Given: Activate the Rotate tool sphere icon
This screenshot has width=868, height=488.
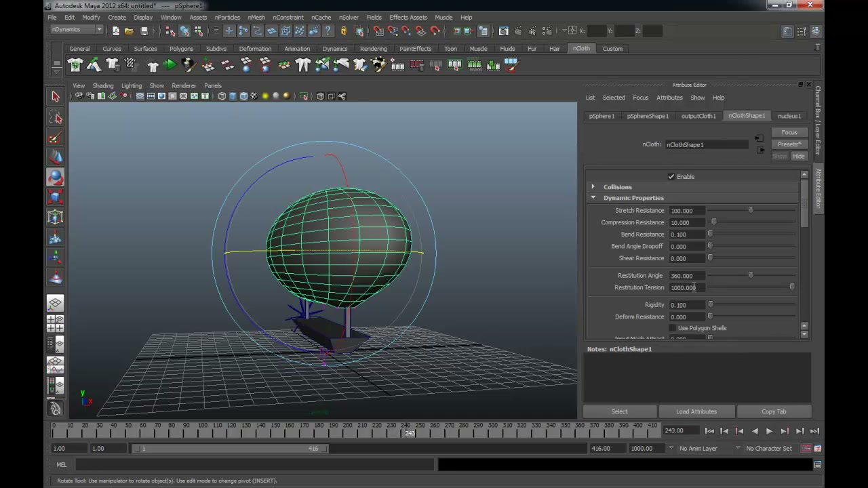Looking at the screenshot, I should [56, 178].
